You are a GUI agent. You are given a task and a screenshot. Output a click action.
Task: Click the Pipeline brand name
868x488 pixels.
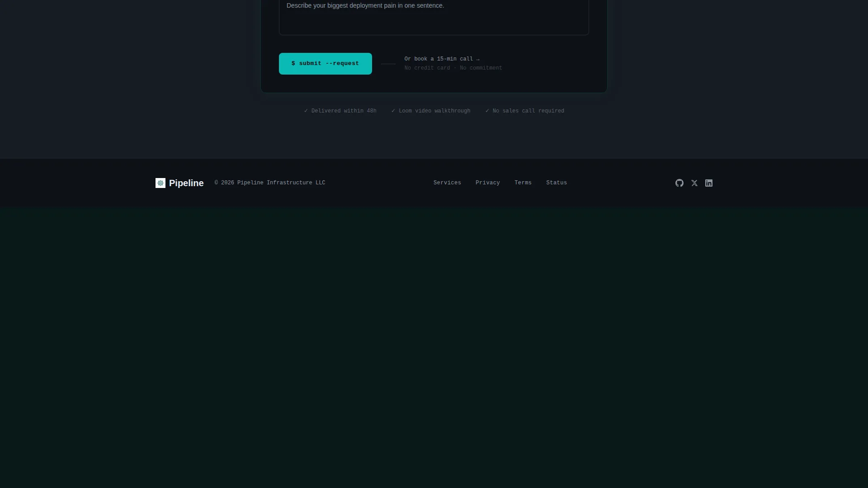(186, 183)
